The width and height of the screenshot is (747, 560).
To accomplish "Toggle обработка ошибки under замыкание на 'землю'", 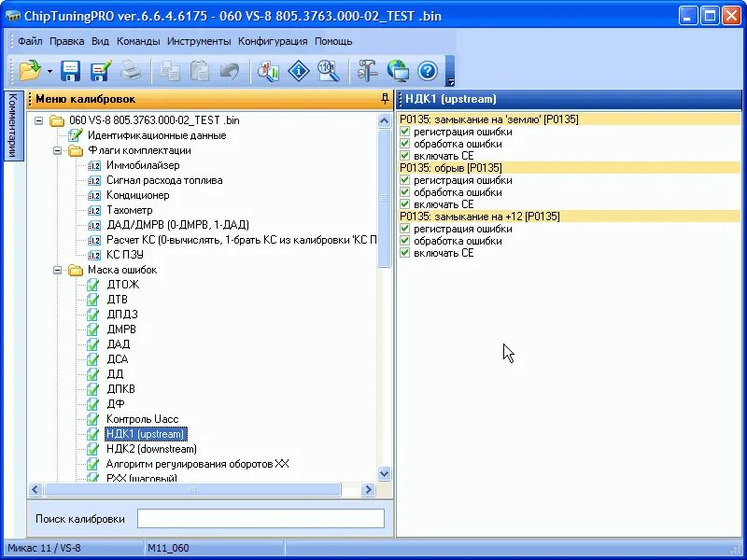I will [x=404, y=144].
